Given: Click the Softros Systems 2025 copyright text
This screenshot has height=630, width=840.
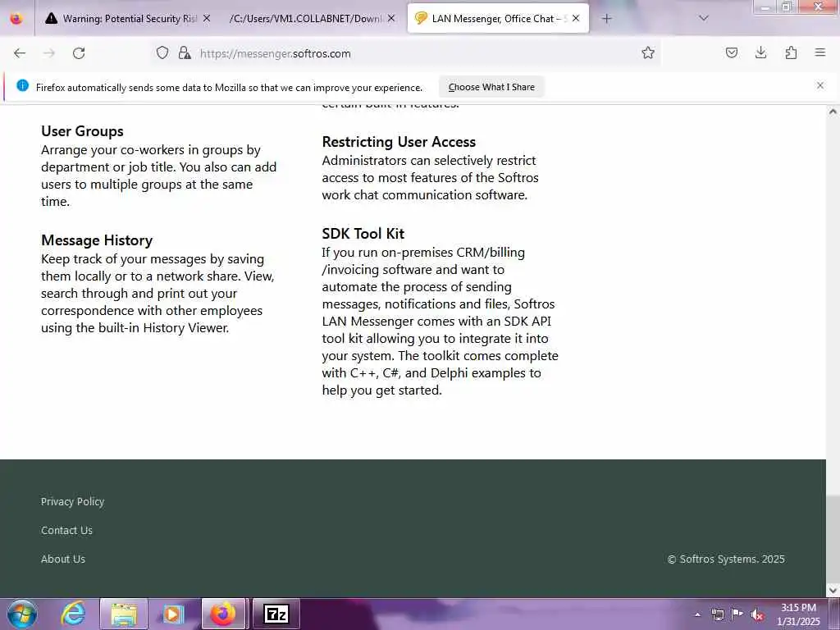Looking at the screenshot, I should click(726, 559).
